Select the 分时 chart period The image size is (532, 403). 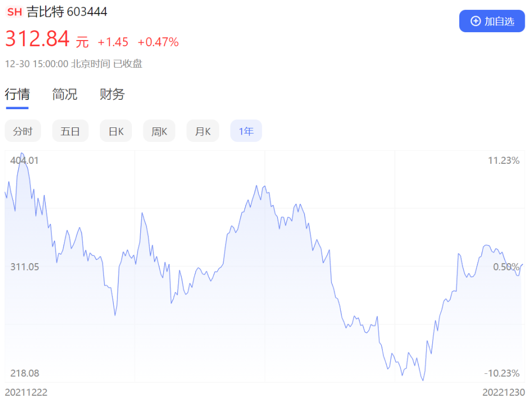coord(23,131)
